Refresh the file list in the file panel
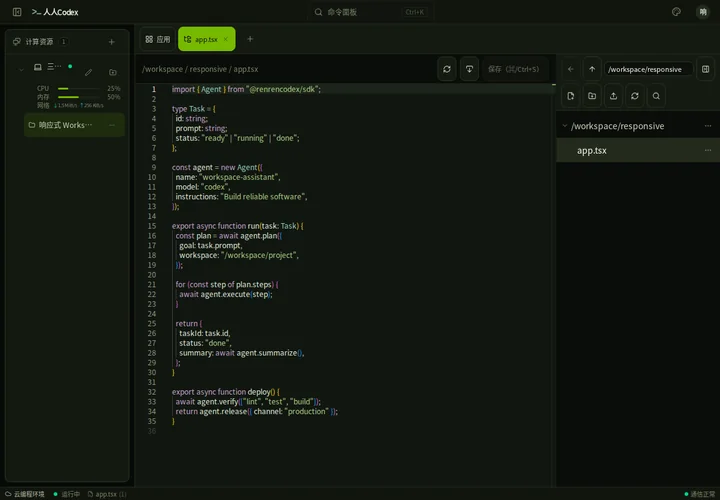The image size is (720, 500). click(x=635, y=96)
